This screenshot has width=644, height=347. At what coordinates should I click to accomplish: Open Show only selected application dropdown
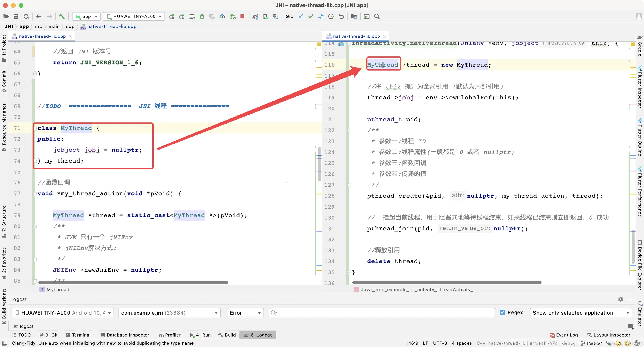tap(581, 313)
